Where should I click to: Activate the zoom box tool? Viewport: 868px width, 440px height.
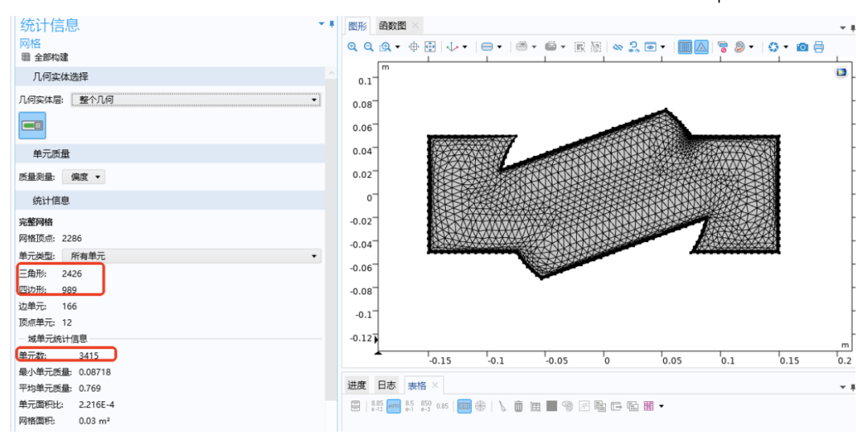[x=385, y=47]
